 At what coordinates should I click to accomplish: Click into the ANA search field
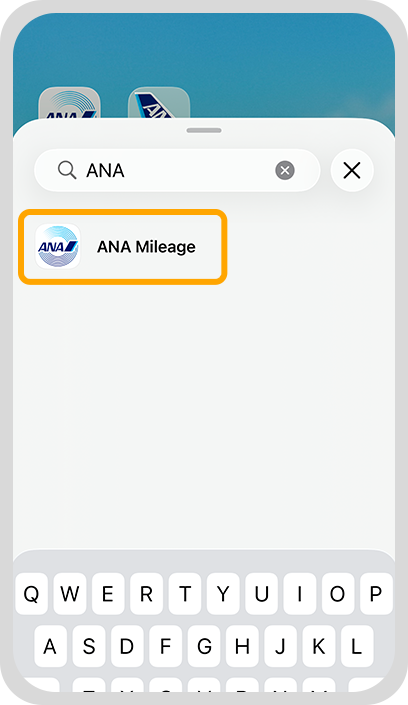177,170
